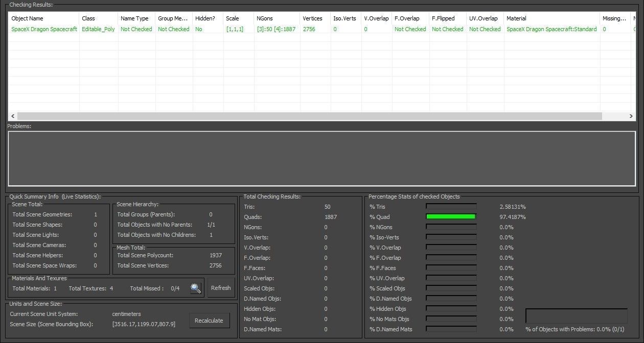Click the F.Flipped column header

448,18
